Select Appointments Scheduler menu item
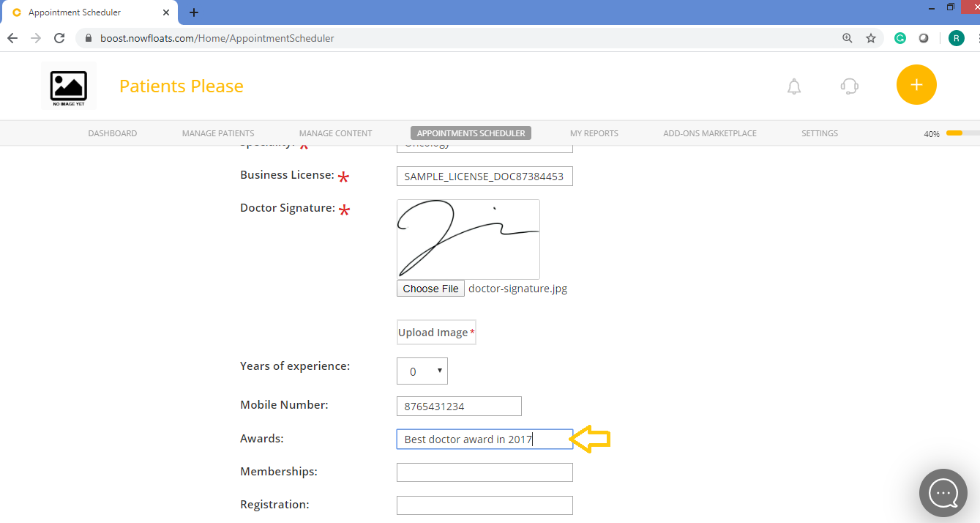This screenshot has height=523, width=980. coord(471,133)
